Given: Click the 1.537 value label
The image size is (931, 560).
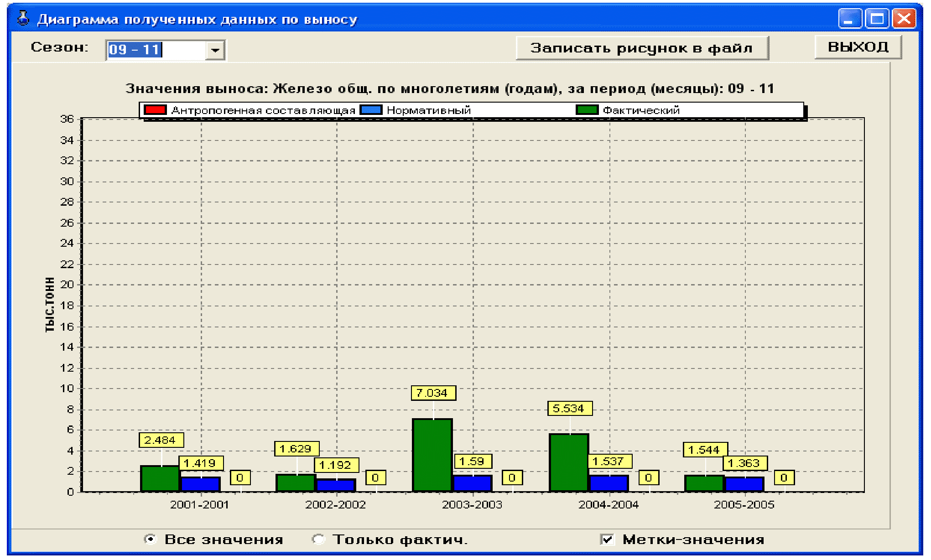Looking at the screenshot, I should pos(609,461).
